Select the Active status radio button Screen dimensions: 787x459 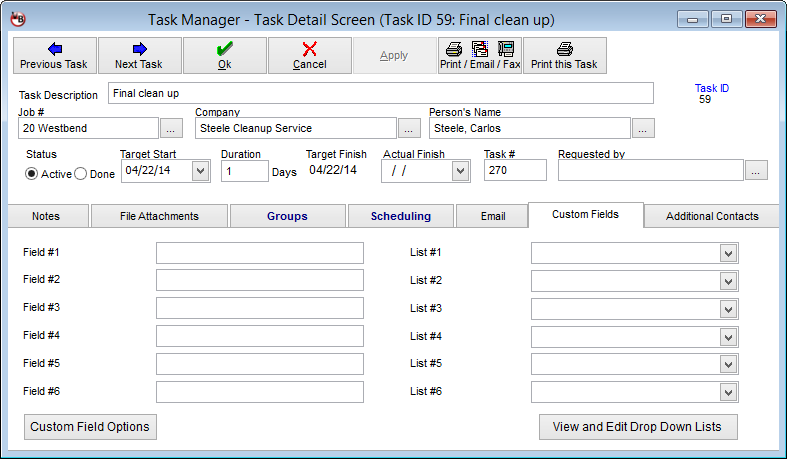[32, 174]
